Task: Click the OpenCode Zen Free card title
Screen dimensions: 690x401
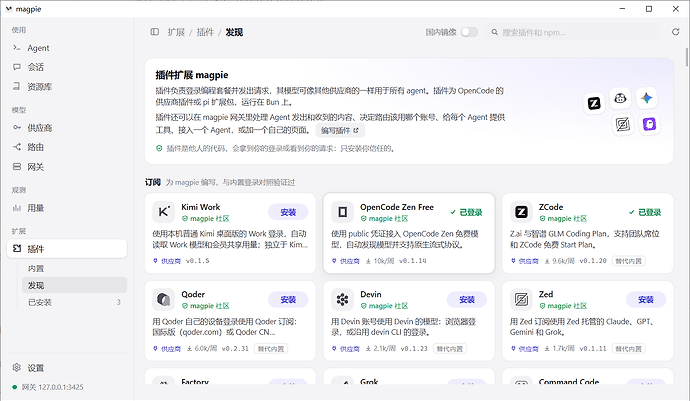Action: click(x=397, y=207)
